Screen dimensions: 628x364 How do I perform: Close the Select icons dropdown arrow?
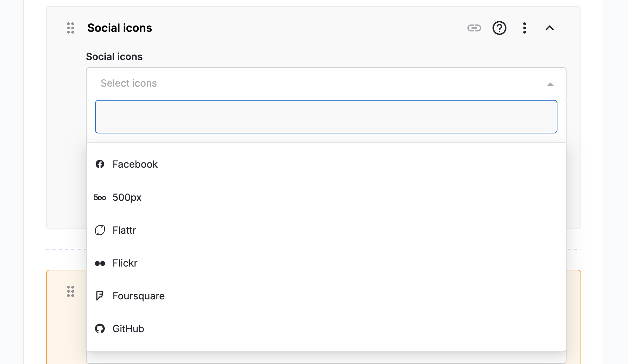pyautogui.click(x=550, y=84)
